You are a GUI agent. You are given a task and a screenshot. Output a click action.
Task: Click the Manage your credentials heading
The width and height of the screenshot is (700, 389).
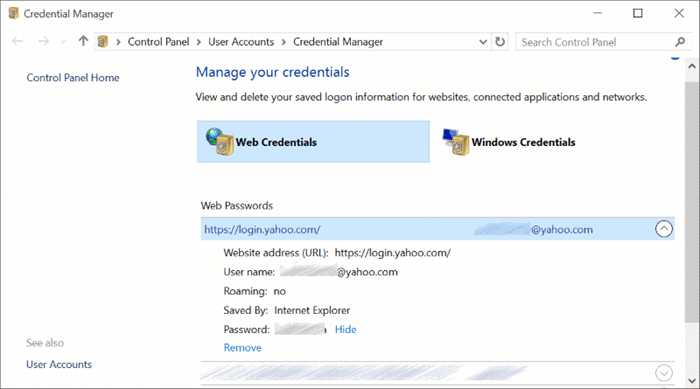pos(272,72)
